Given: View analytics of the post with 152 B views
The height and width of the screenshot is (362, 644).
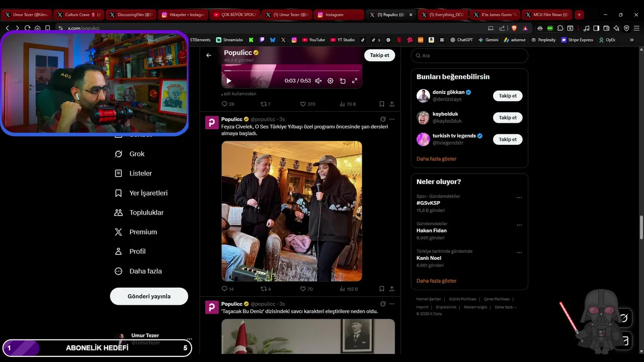Looking at the screenshot, I should click(349, 289).
